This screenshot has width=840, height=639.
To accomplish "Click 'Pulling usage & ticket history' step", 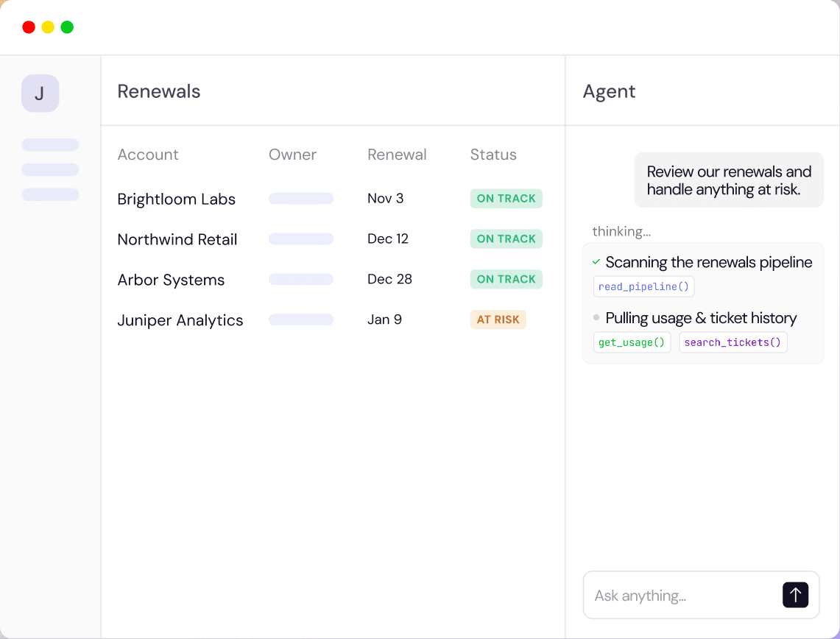I will point(701,318).
